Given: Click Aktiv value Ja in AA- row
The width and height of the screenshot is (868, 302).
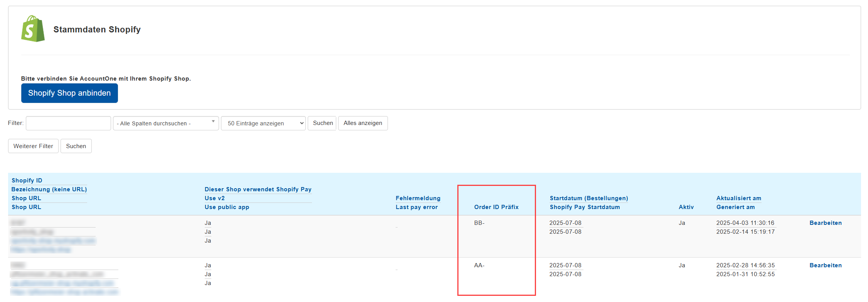Looking at the screenshot, I should click(682, 265).
